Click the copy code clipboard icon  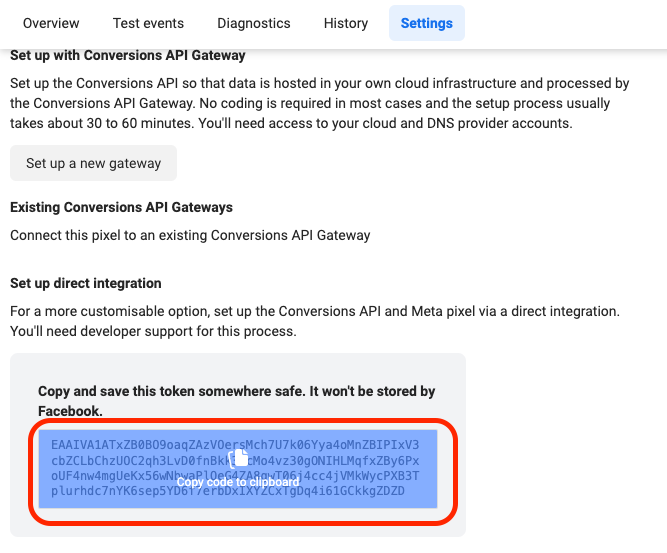[238, 459]
